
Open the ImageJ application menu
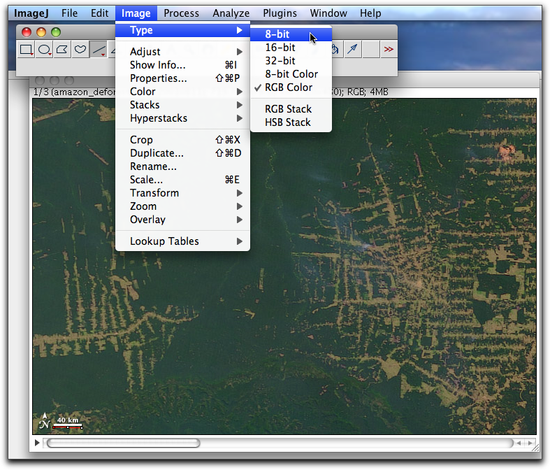(31, 13)
